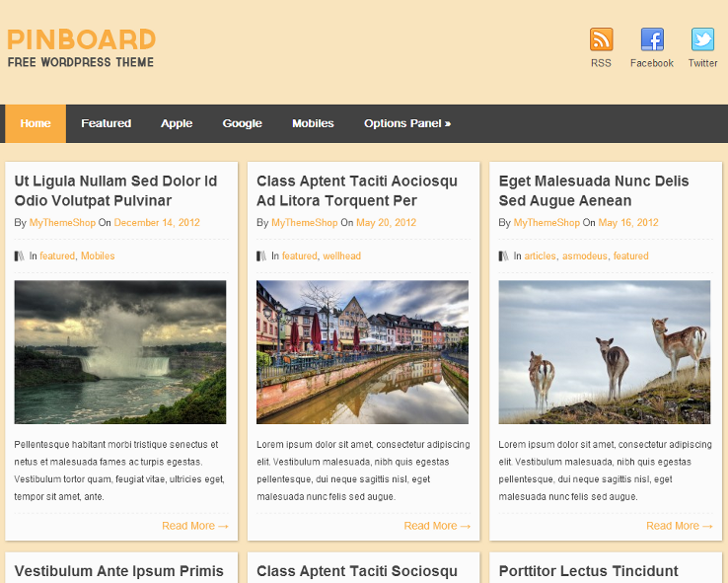This screenshot has height=583, width=728.
Task: Open the Niagara waterfall post thumbnail
Action: [x=120, y=352]
